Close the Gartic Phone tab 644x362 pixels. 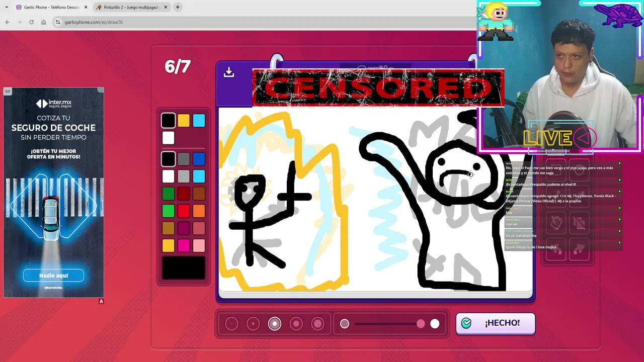click(x=86, y=7)
